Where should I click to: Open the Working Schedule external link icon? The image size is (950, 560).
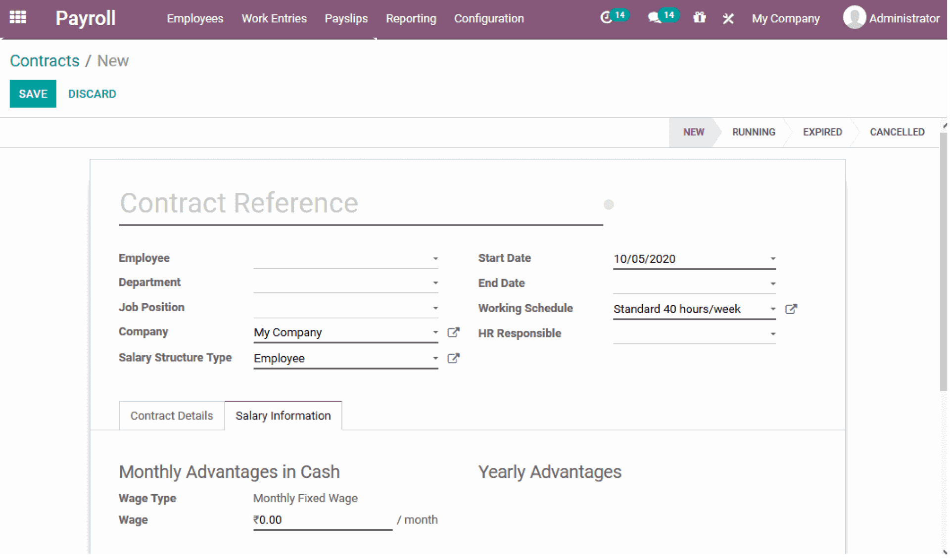point(791,309)
